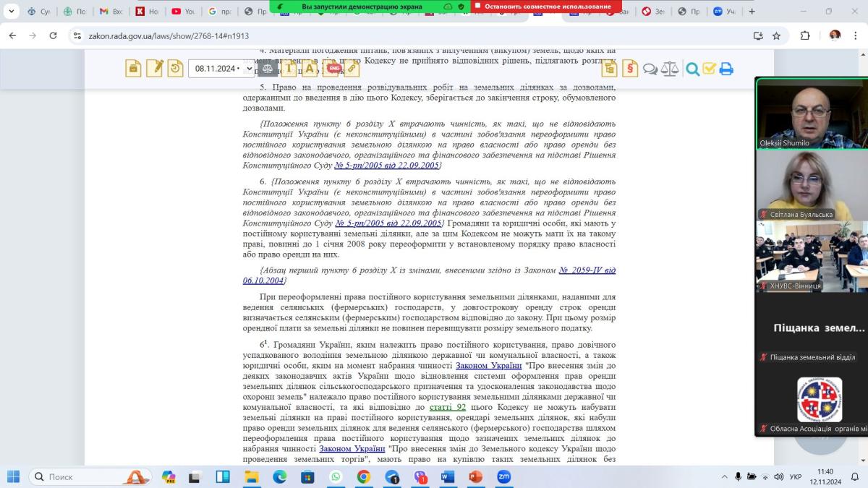This screenshot has height=488, width=868.
Task: Switch to the YouTube browser tab
Action: click(x=182, y=12)
